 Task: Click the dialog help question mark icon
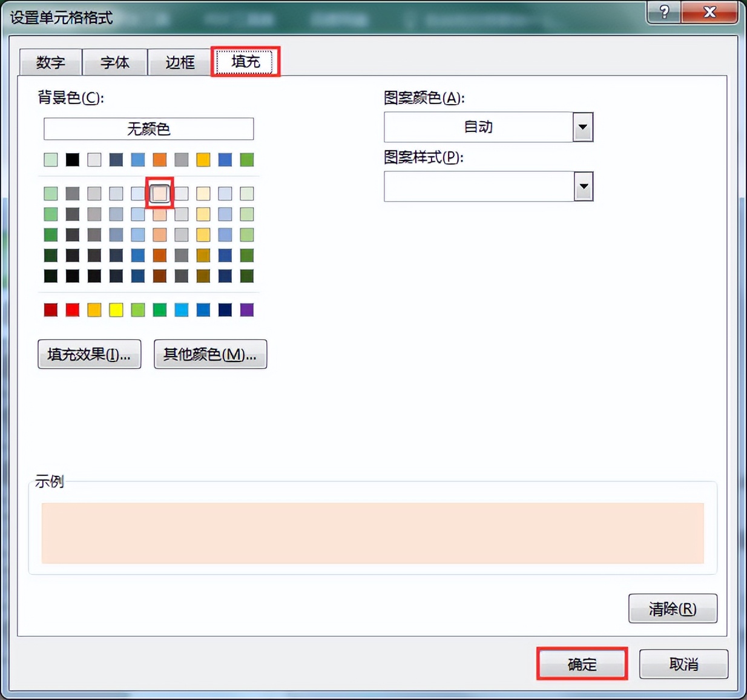pyautogui.click(x=663, y=12)
